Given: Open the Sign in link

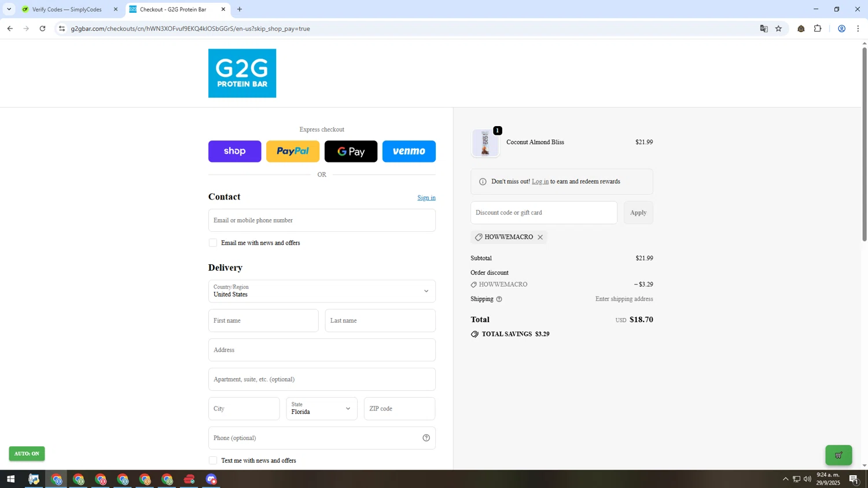Looking at the screenshot, I should (426, 198).
